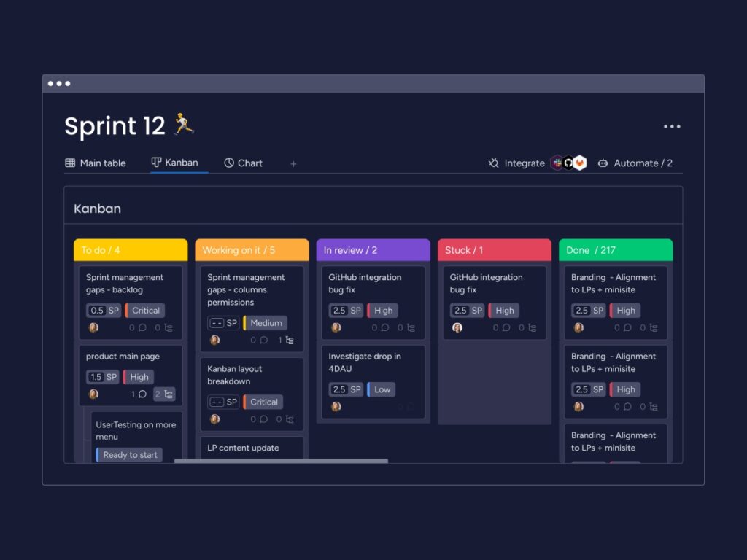
Task: Open the Ready to start status selector
Action: [x=128, y=454]
